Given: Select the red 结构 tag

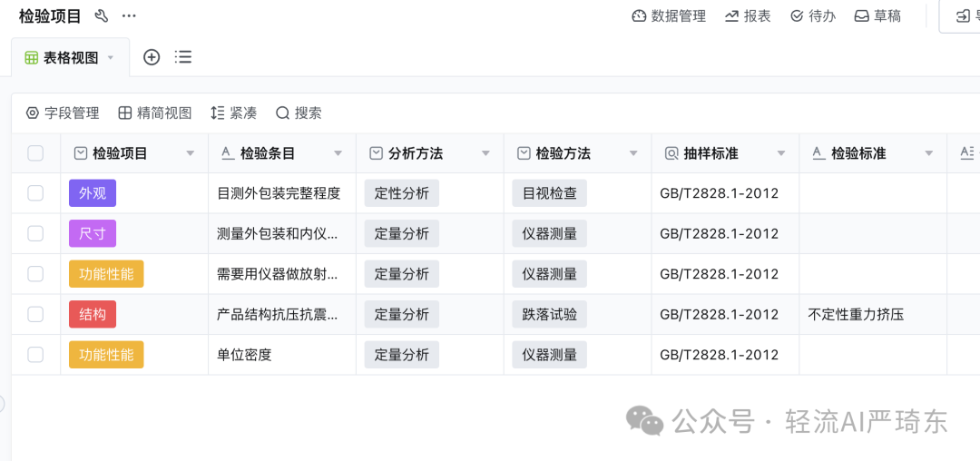Looking at the screenshot, I should tap(93, 314).
